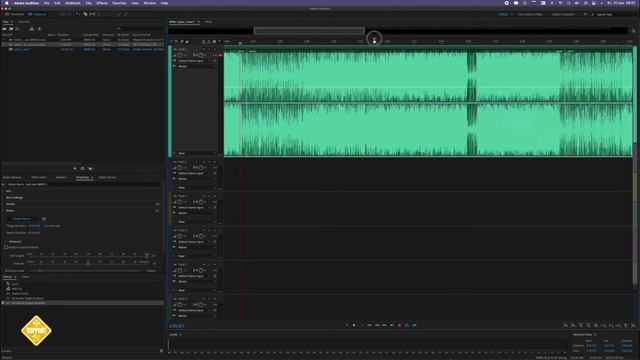
Task: Open the Favorites menu in menu bar
Action: coord(119,3)
